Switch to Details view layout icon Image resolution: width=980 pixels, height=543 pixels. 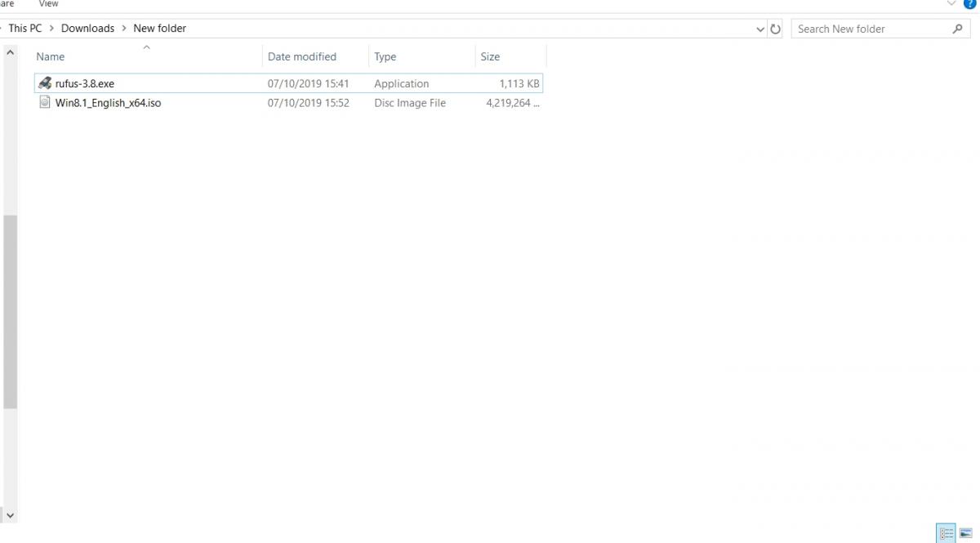(x=946, y=533)
